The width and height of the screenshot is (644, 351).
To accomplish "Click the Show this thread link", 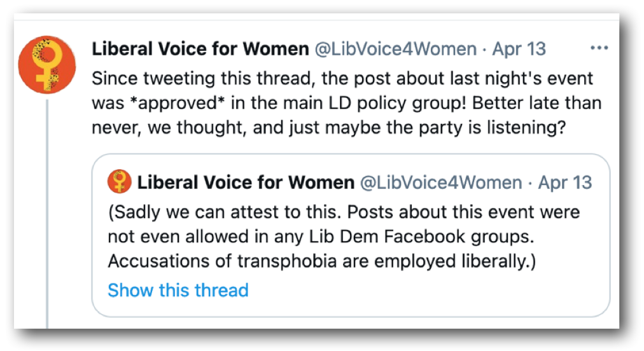I will 178,290.
